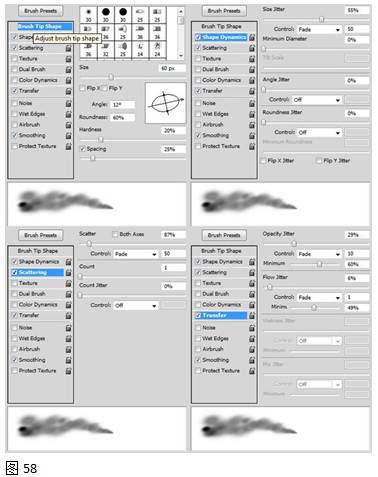Click the Airbrush lock icon in the Scattering panel
Viewport: 378px width, 477px height.
[68, 349]
